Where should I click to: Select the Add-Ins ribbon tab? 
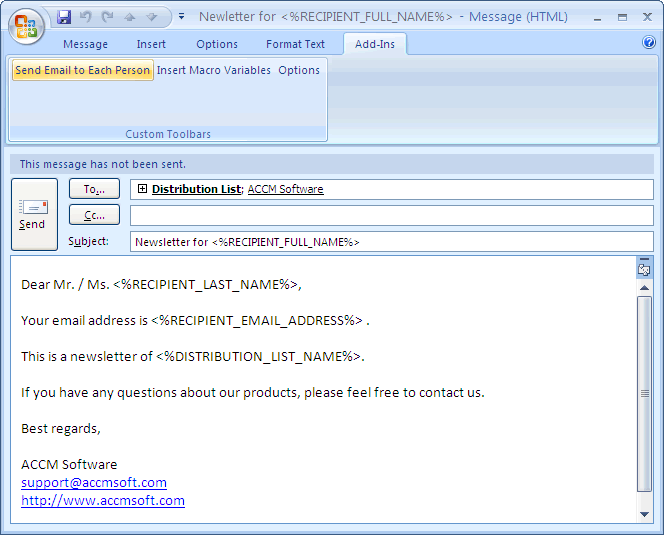point(375,44)
